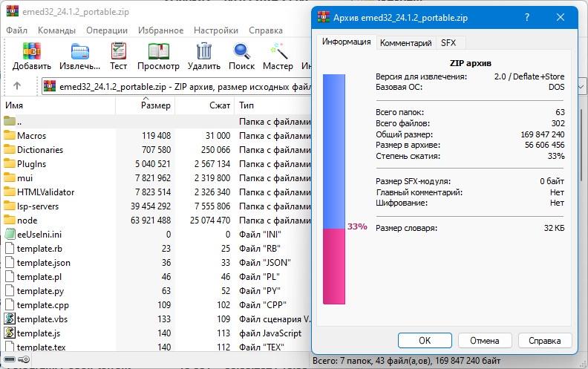Click the disk icon in status bar
Image resolution: width=588 pixels, height=369 pixels.
click(10, 359)
